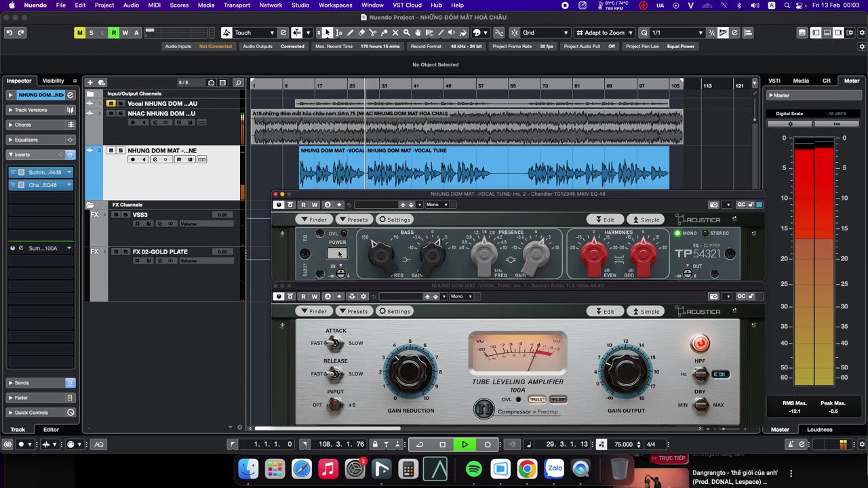
Task: Start playback with green Play button
Action: (x=465, y=445)
